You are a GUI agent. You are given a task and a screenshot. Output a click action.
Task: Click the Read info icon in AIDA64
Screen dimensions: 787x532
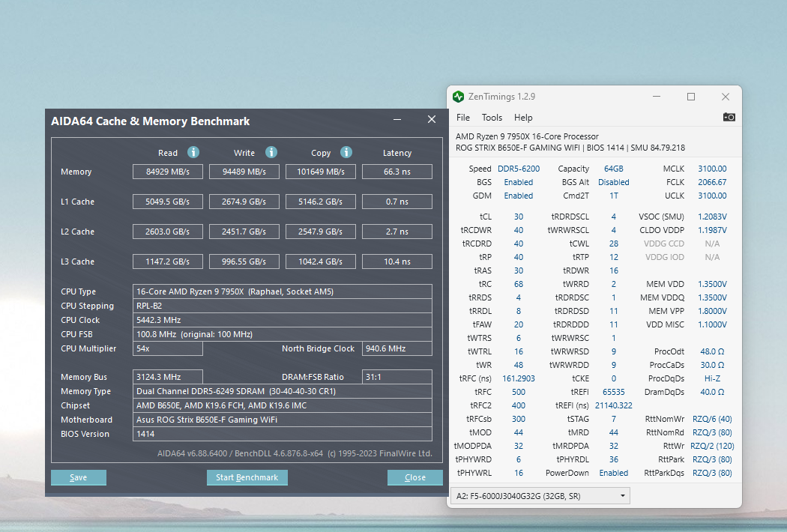pos(193,152)
